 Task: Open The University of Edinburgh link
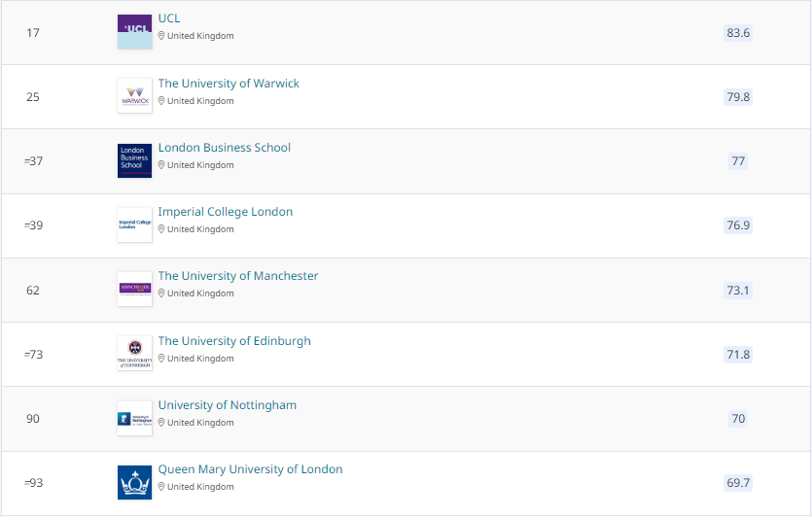[x=234, y=341]
